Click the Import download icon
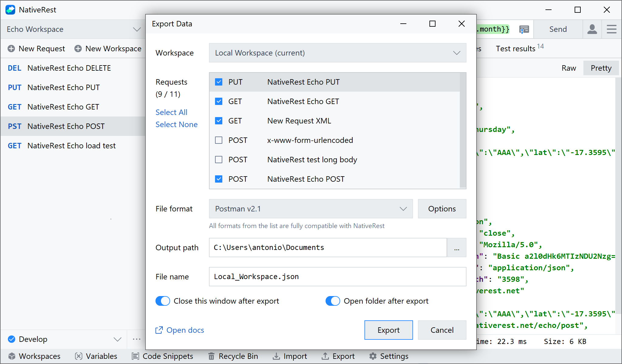Viewport: 622px width, 364px height. tap(276, 356)
